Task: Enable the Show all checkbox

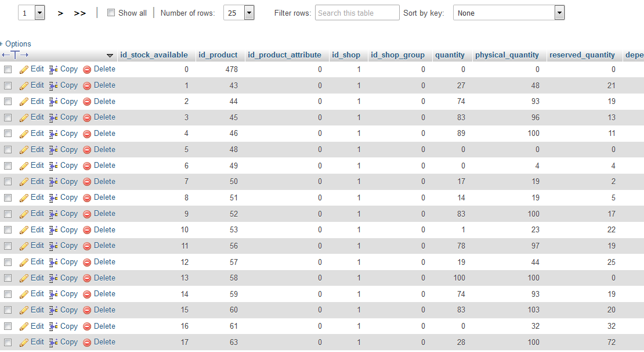Action: click(x=111, y=13)
